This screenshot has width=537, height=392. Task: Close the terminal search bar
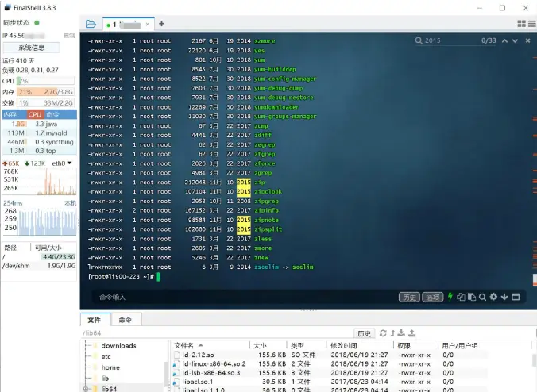tap(527, 40)
